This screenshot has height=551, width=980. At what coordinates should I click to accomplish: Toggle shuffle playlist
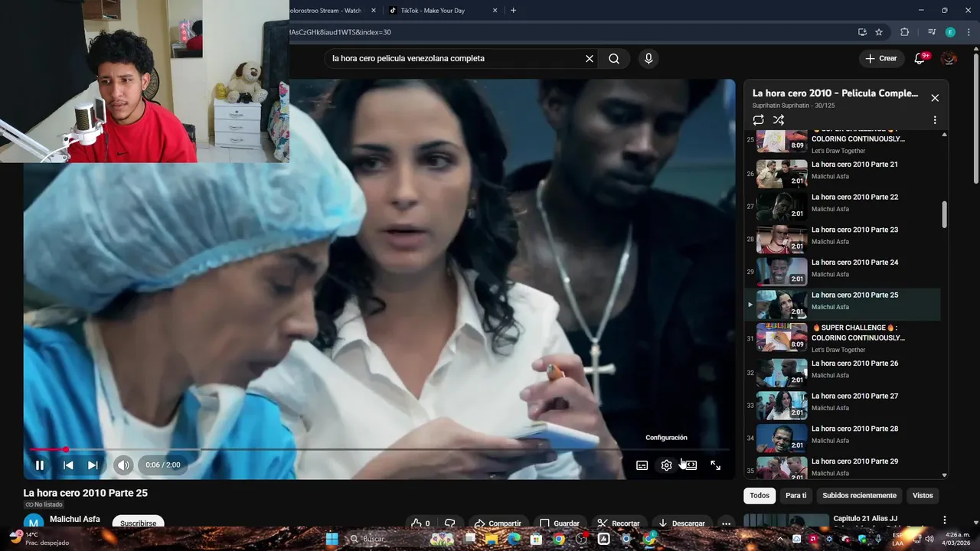[779, 120]
